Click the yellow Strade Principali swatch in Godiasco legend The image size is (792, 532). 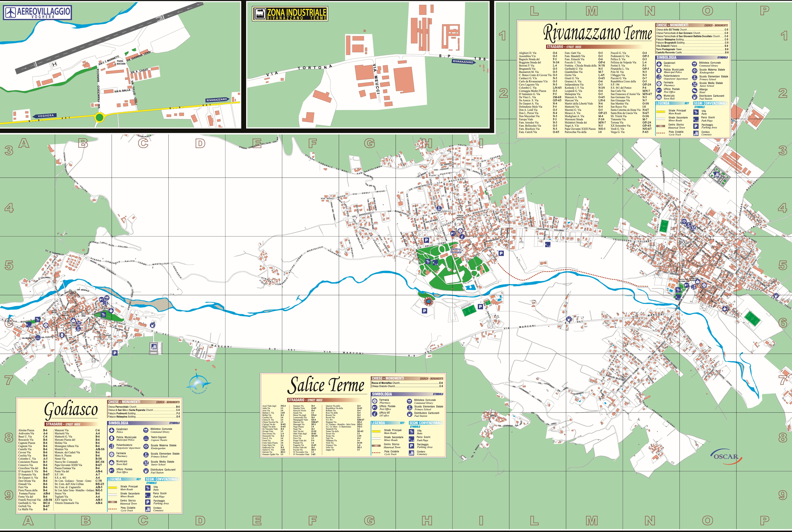(113, 488)
